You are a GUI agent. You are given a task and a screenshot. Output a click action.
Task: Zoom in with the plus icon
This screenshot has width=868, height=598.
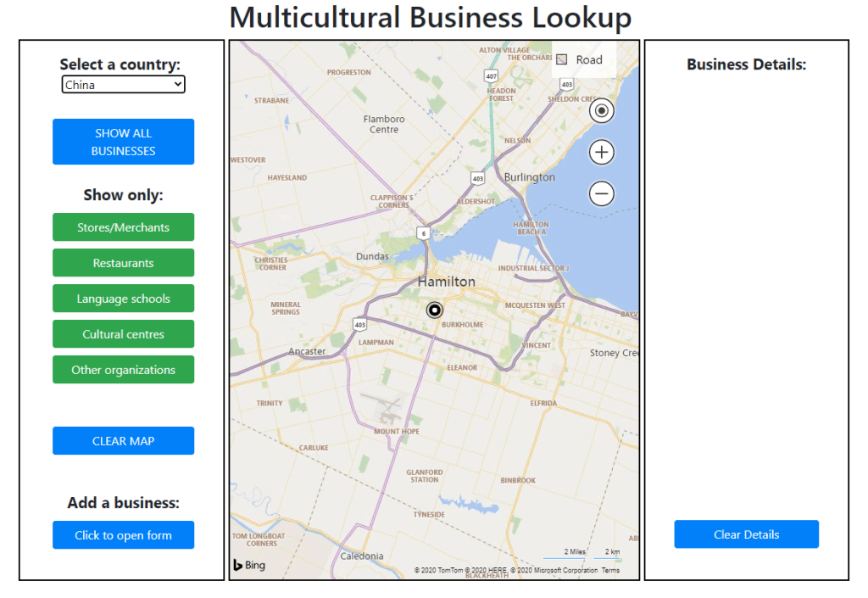pos(602,153)
